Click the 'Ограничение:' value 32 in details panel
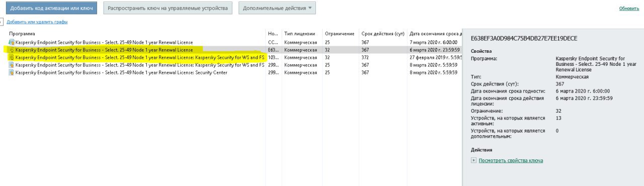Viewport: 644px width, 186px height. pyautogui.click(x=558, y=111)
